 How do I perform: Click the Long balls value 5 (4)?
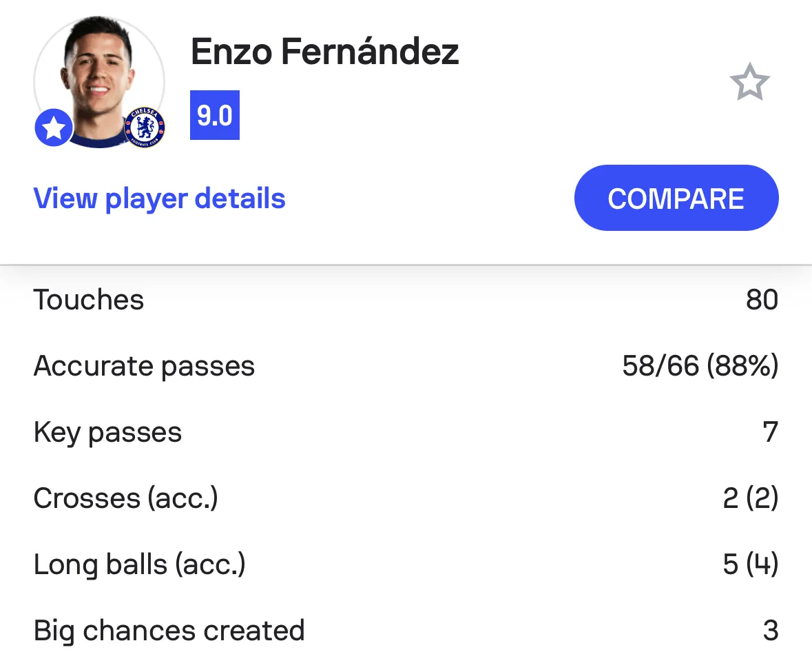pyautogui.click(x=751, y=564)
